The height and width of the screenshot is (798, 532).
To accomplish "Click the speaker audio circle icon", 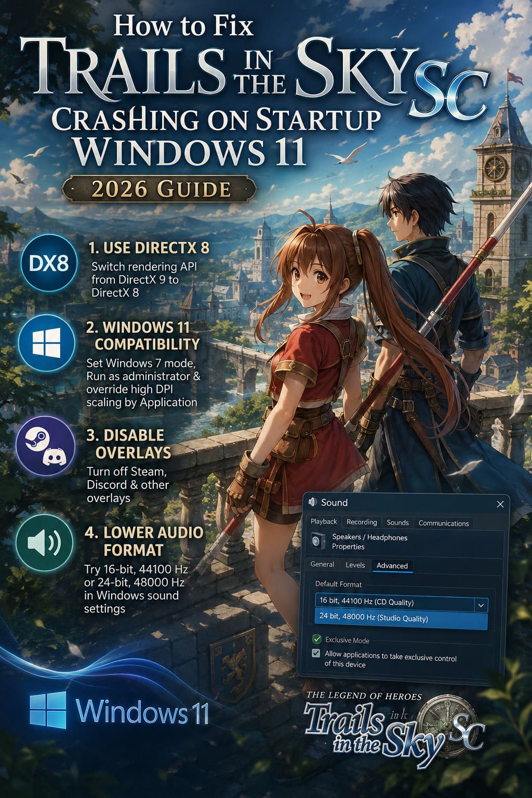I will click(x=45, y=543).
